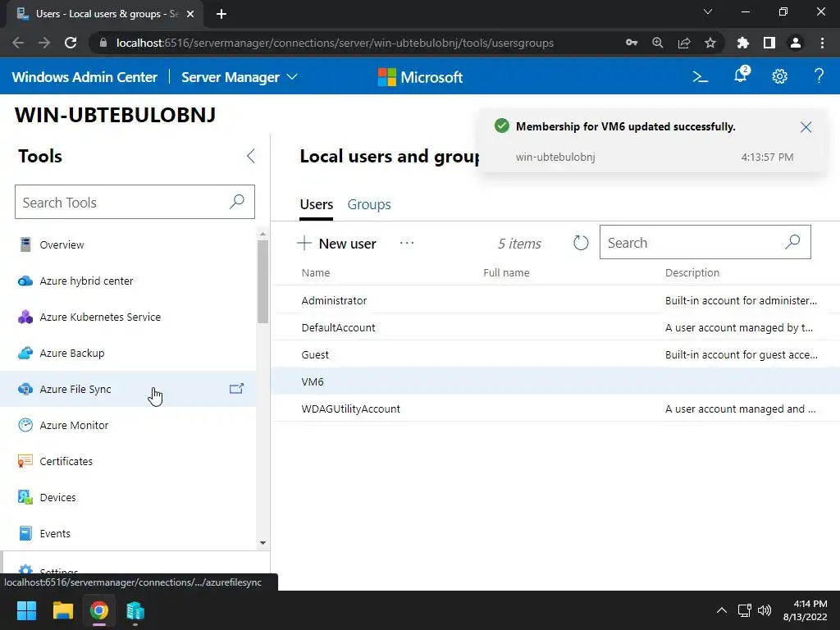840x630 pixels.
Task: Sort by the Description column header
Action: (x=692, y=272)
